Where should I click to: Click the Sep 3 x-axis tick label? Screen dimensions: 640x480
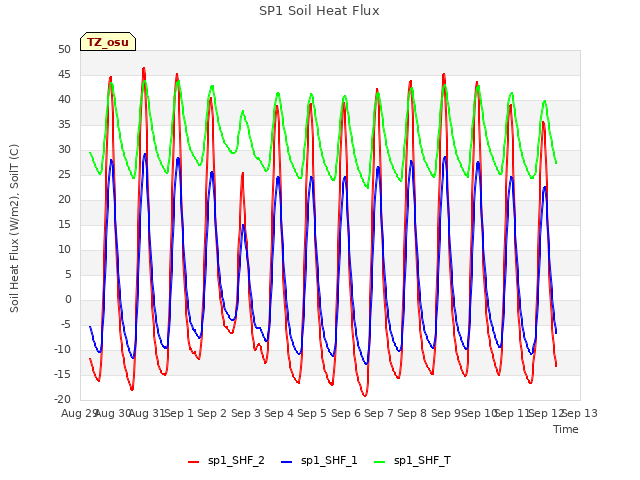pyautogui.click(x=246, y=413)
